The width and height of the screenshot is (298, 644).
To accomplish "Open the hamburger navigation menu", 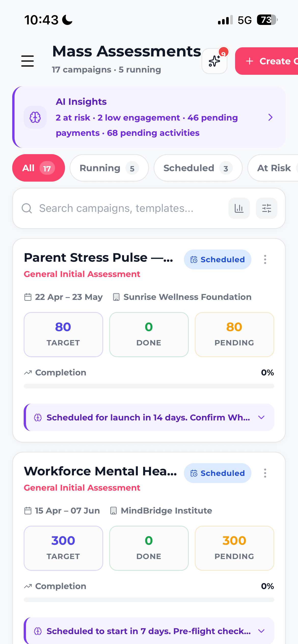I will (28, 61).
